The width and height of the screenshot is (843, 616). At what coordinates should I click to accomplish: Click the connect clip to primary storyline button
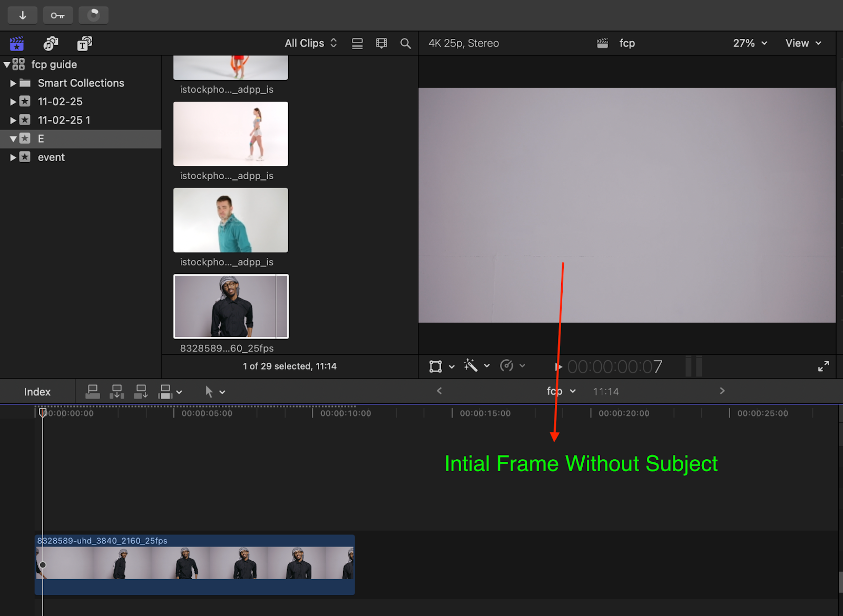93,392
